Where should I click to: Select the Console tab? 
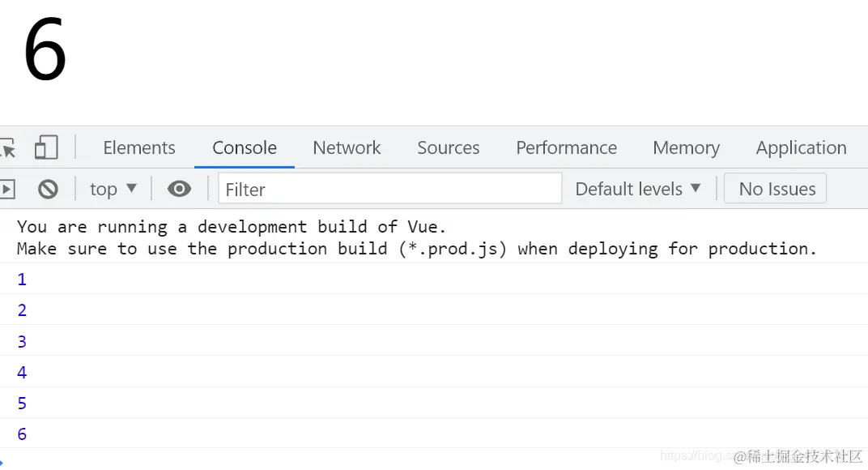[x=245, y=147]
